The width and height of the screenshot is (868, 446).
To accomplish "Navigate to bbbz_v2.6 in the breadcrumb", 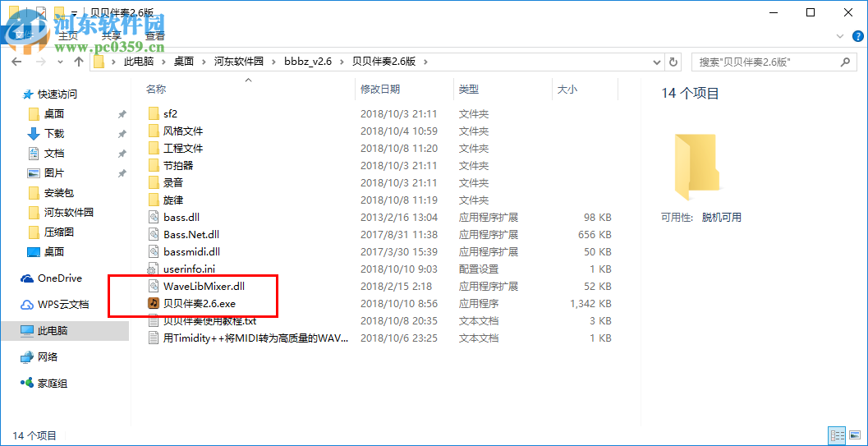I will 308,62.
